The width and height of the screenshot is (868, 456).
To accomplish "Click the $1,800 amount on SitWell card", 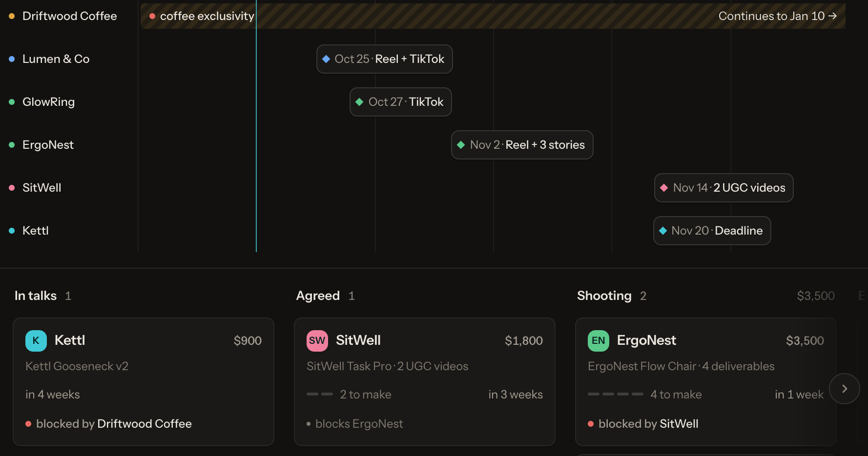I will (524, 340).
